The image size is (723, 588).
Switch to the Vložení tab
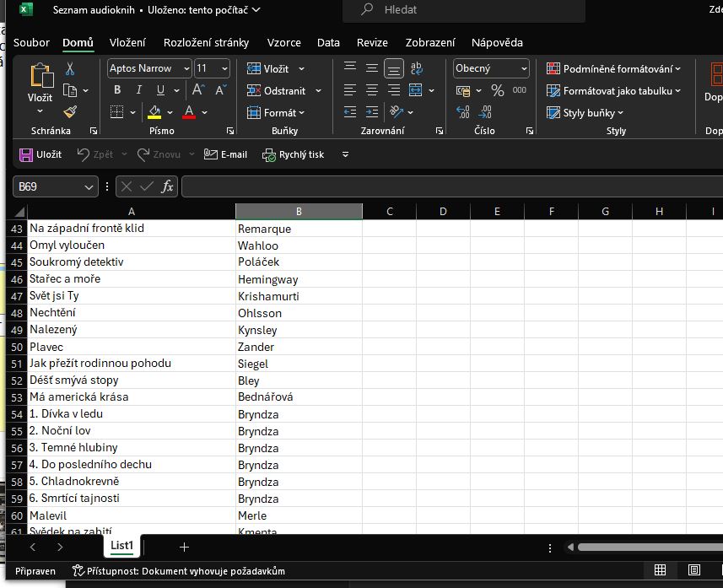tap(127, 43)
